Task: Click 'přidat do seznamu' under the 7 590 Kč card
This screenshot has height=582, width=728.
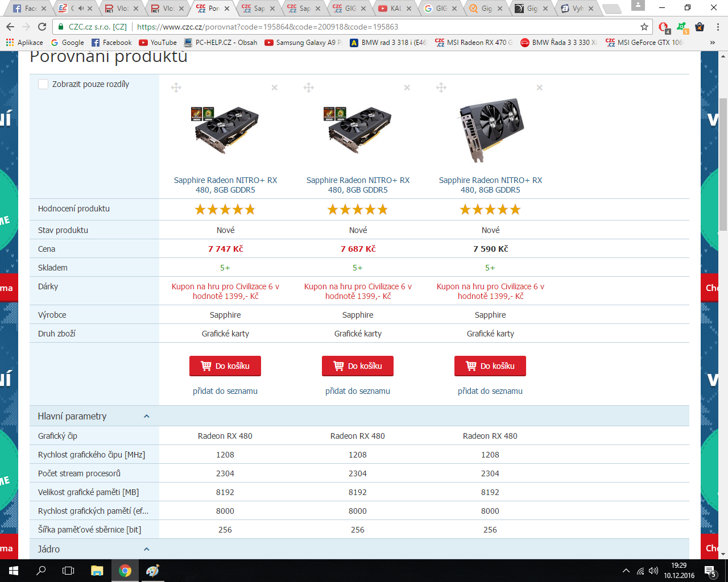Action: click(490, 391)
